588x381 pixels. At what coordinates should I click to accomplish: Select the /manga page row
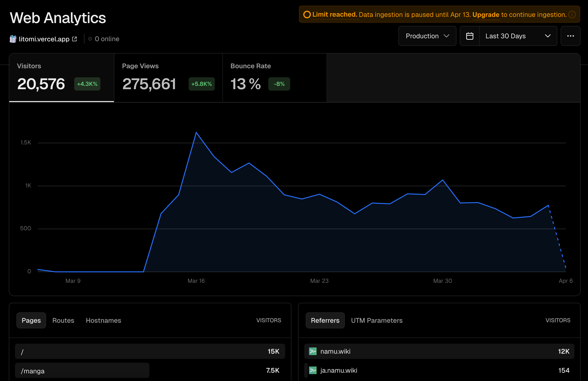(x=150, y=370)
